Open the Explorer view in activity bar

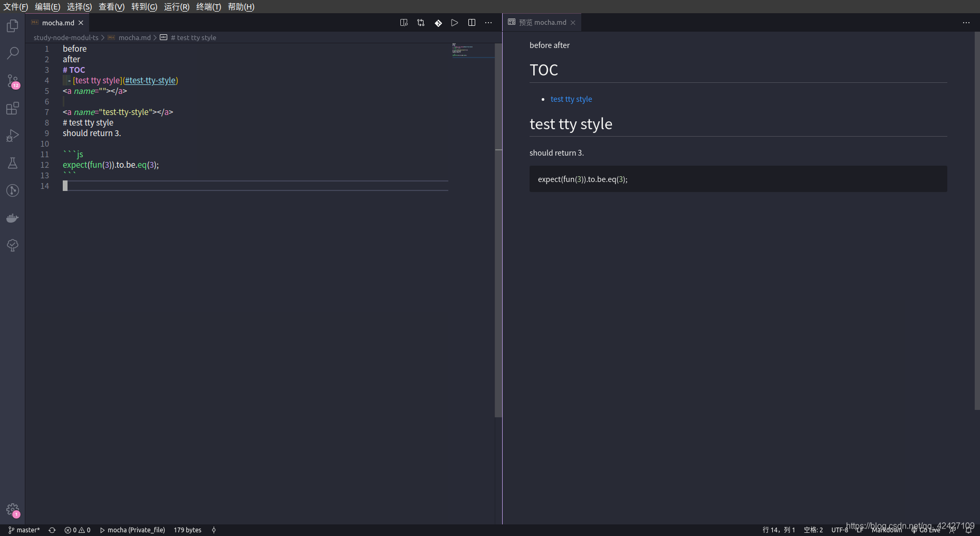tap(13, 26)
